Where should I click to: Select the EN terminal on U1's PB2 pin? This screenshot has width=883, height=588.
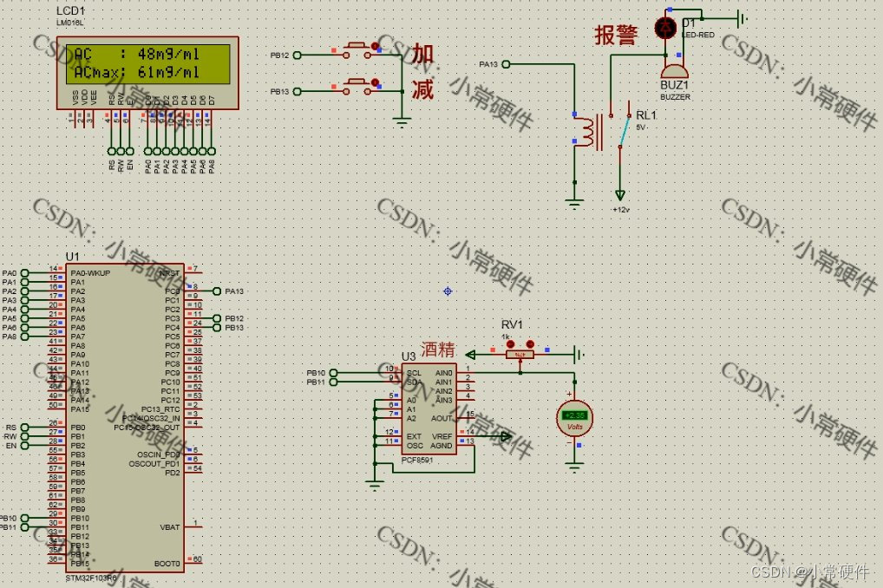(x=25, y=446)
